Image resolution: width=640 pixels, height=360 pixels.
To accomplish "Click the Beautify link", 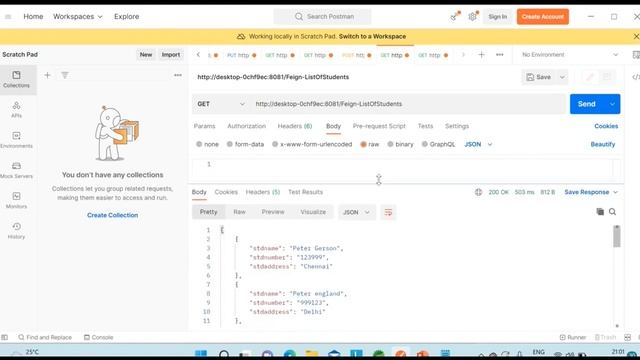I will coord(602,144).
